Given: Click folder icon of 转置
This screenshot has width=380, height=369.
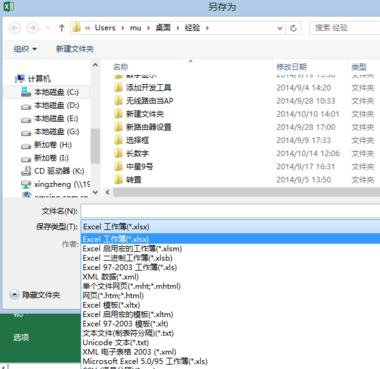Looking at the screenshot, I should [x=118, y=180].
